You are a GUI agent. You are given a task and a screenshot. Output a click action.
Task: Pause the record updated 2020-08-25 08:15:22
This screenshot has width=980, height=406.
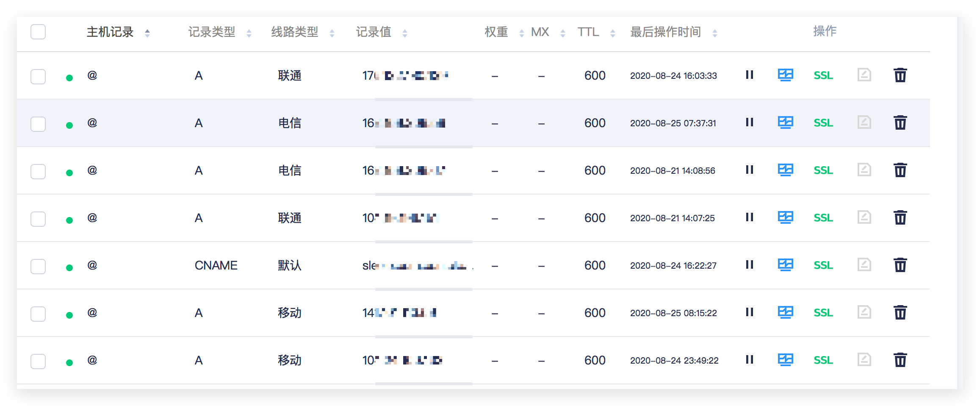coord(749,312)
